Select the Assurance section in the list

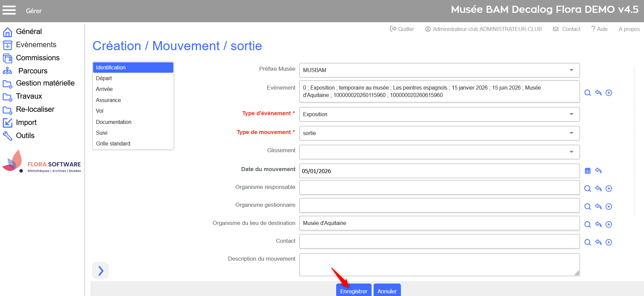tap(108, 100)
